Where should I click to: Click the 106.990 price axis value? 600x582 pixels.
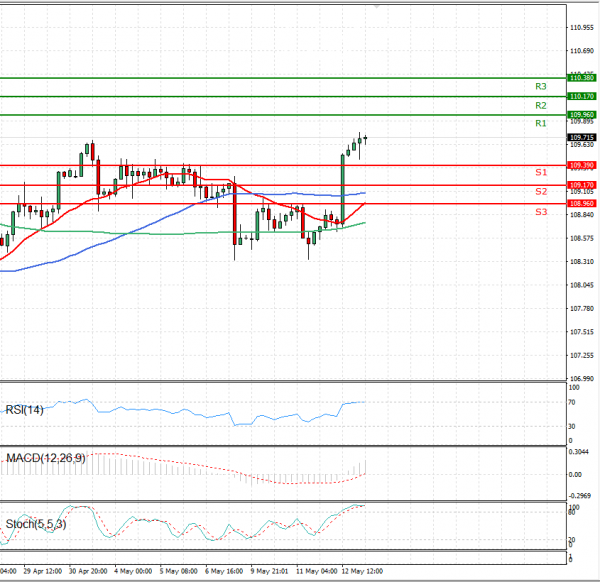pyautogui.click(x=582, y=378)
